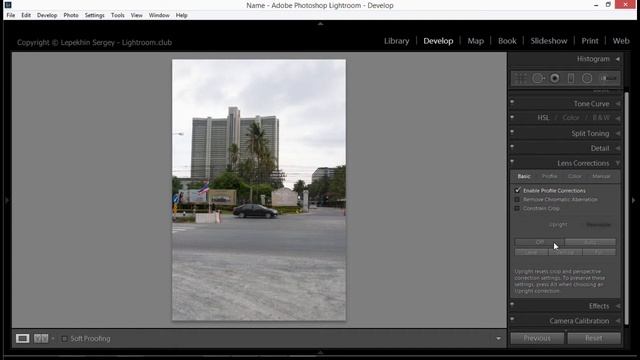Open the Develop menu

[x=47, y=15]
